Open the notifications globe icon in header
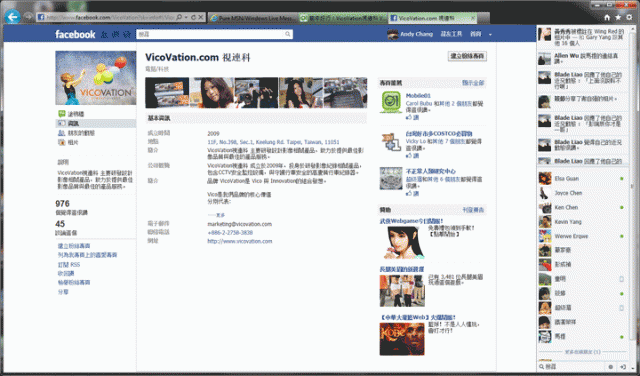The width and height of the screenshot is (640, 376). (x=127, y=35)
